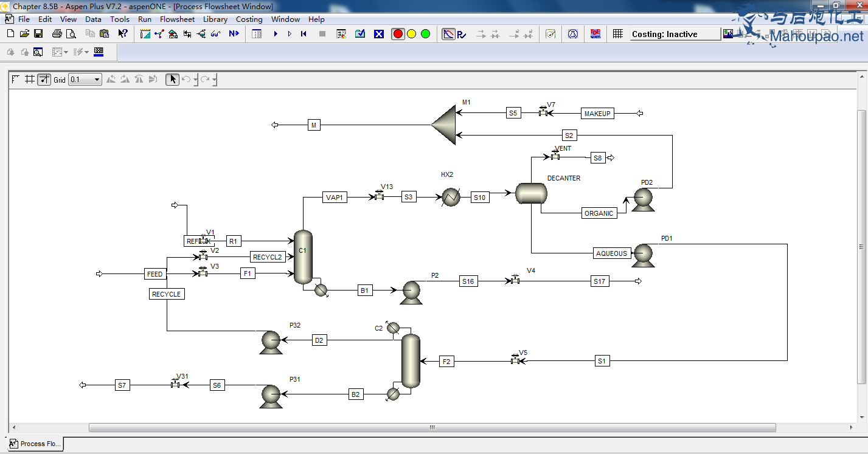Screen dimensions: 868x454
Task: Start the simulation run with solid play arrow
Action: (x=276, y=34)
